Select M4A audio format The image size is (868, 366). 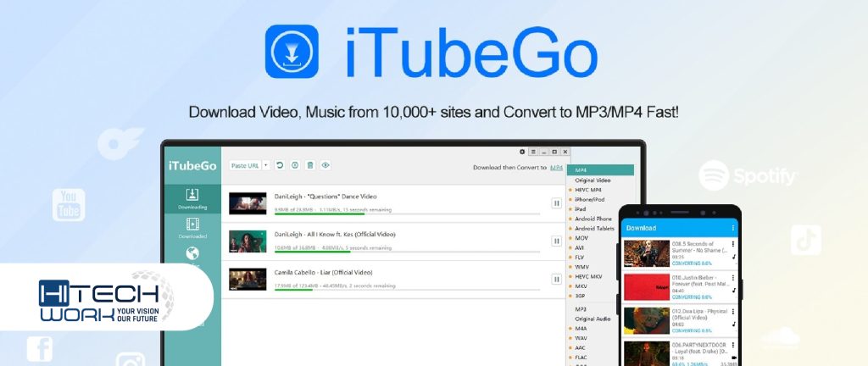coord(581,329)
